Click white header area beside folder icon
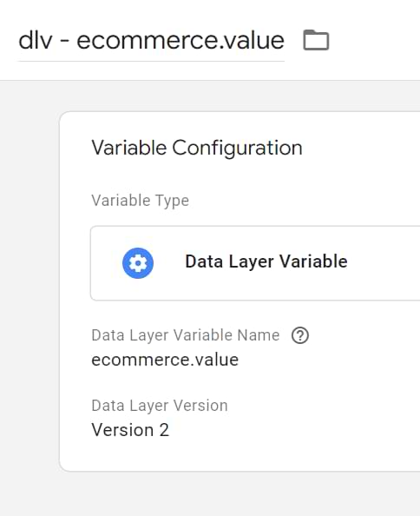The height and width of the screenshot is (516, 420). coord(375,40)
